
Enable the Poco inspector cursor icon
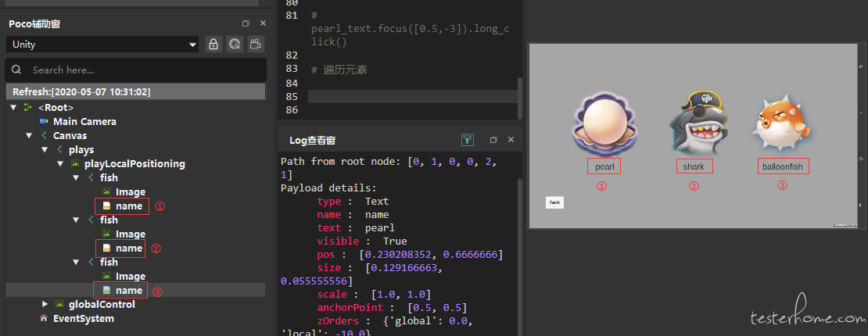pyautogui.click(x=235, y=45)
